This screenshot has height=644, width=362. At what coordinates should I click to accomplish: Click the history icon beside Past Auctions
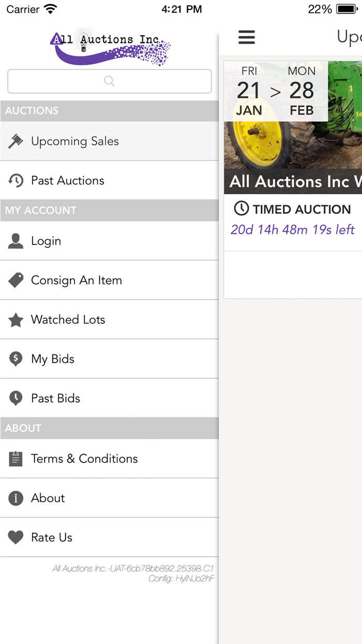(x=16, y=180)
